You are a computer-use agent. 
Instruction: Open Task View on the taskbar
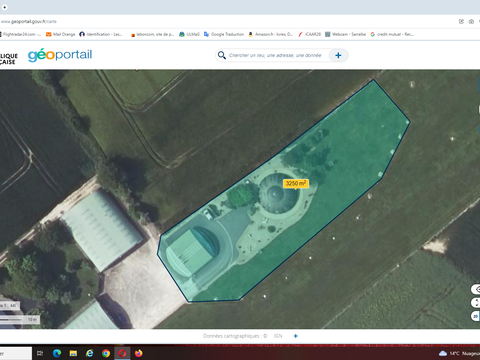point(40,353)
